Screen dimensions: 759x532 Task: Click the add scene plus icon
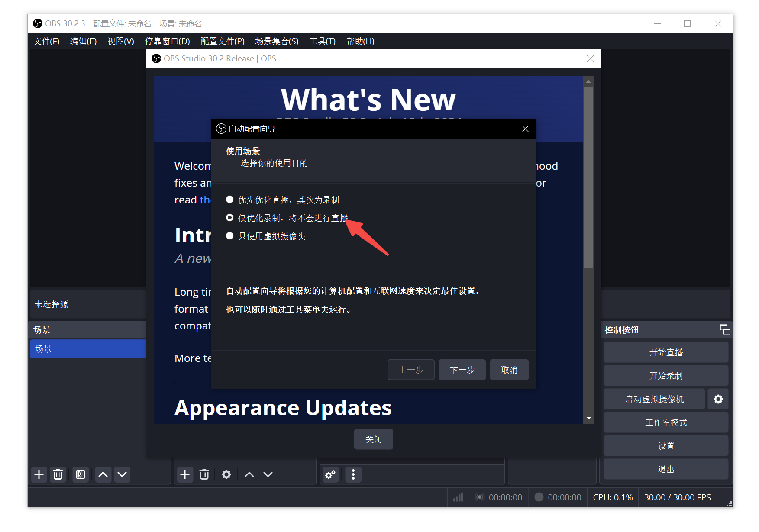39,474
